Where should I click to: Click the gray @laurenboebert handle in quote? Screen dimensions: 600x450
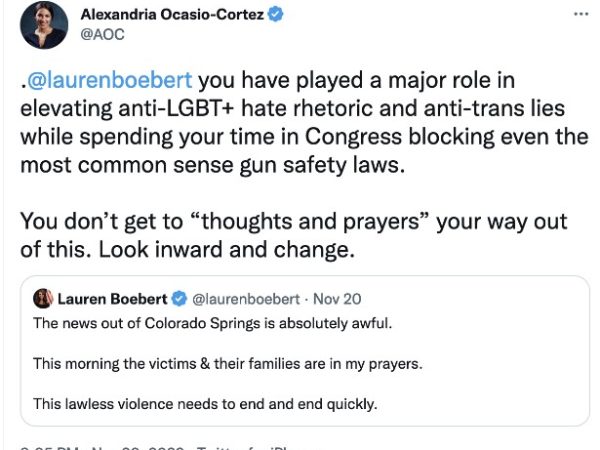[246, 299]
